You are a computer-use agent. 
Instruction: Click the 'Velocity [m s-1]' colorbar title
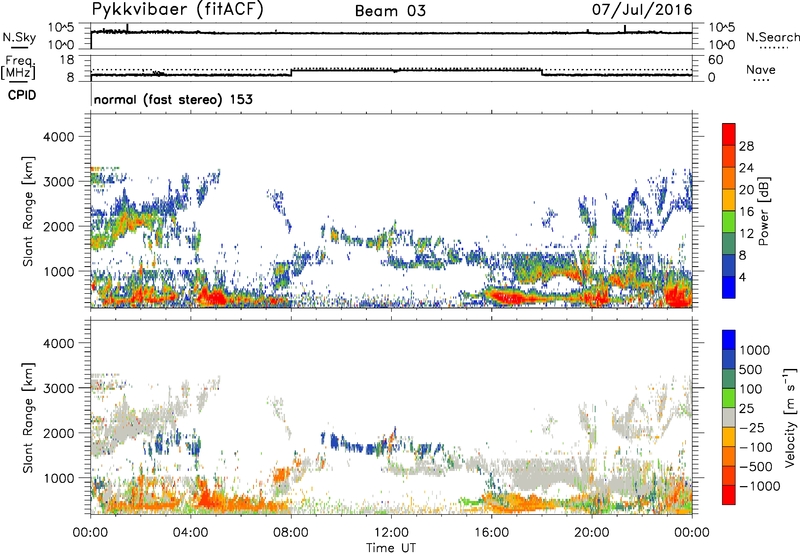click(790, 417)
